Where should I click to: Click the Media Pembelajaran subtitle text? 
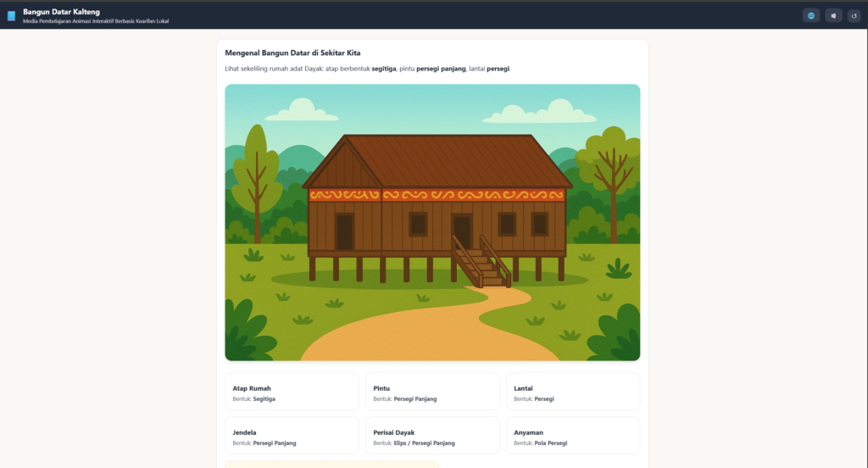[95, 21]
